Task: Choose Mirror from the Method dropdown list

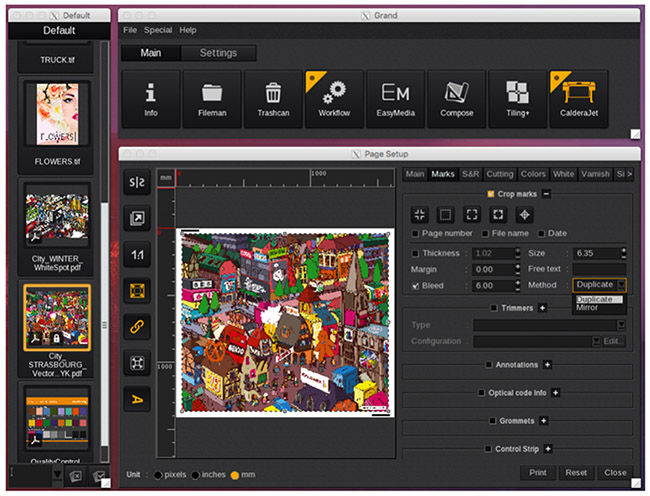Action: tap(588, 308)
